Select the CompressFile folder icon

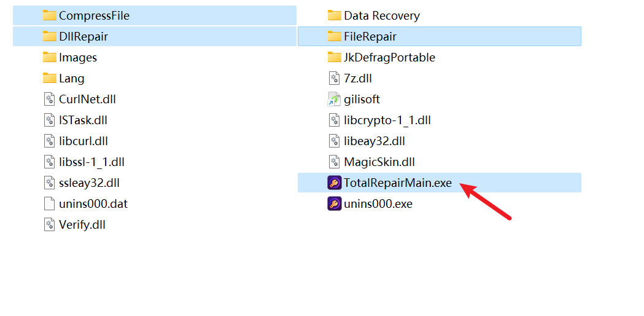[49, 15]
